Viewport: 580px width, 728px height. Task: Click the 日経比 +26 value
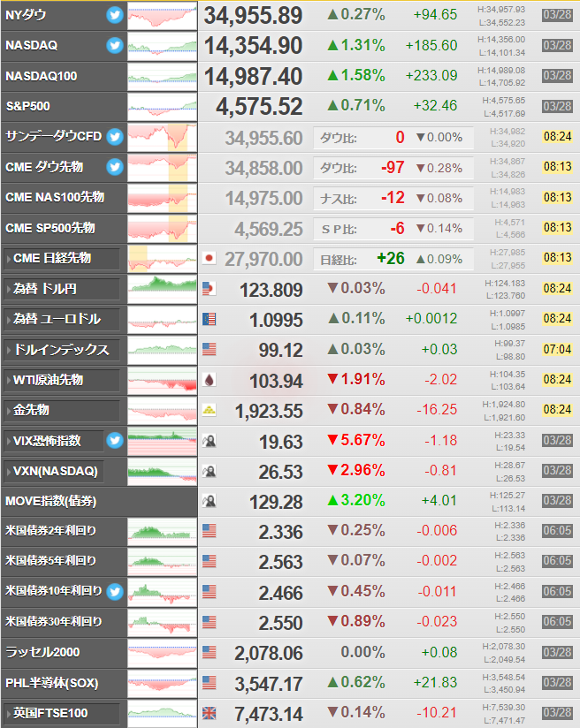[391, 258]
